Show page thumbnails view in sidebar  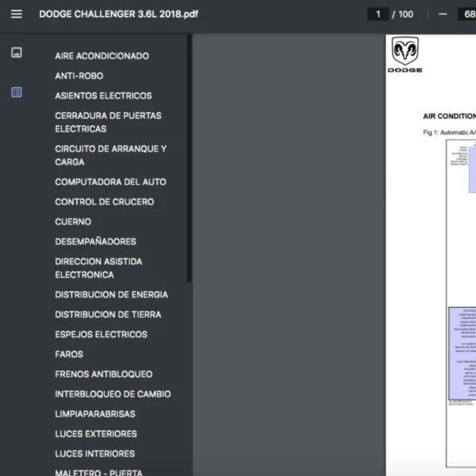point(17,52)
